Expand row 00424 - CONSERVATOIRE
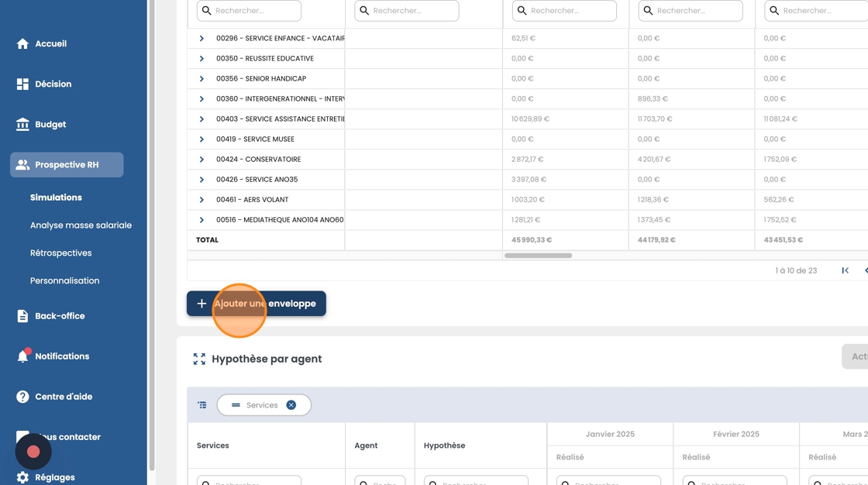The height and width of the screenshot is (485, 868). [201, 160]
